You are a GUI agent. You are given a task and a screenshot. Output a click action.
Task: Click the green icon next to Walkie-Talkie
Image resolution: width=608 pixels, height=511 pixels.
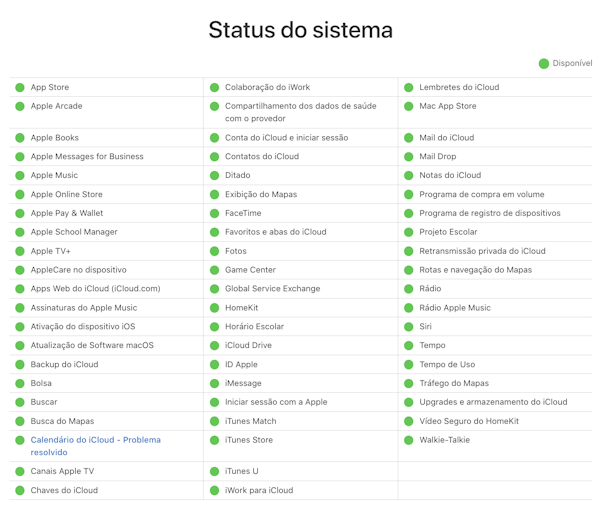[408, 440]
